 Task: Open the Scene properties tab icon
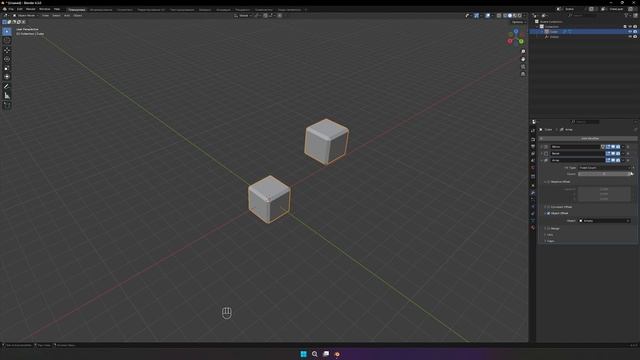coord(533,160)
